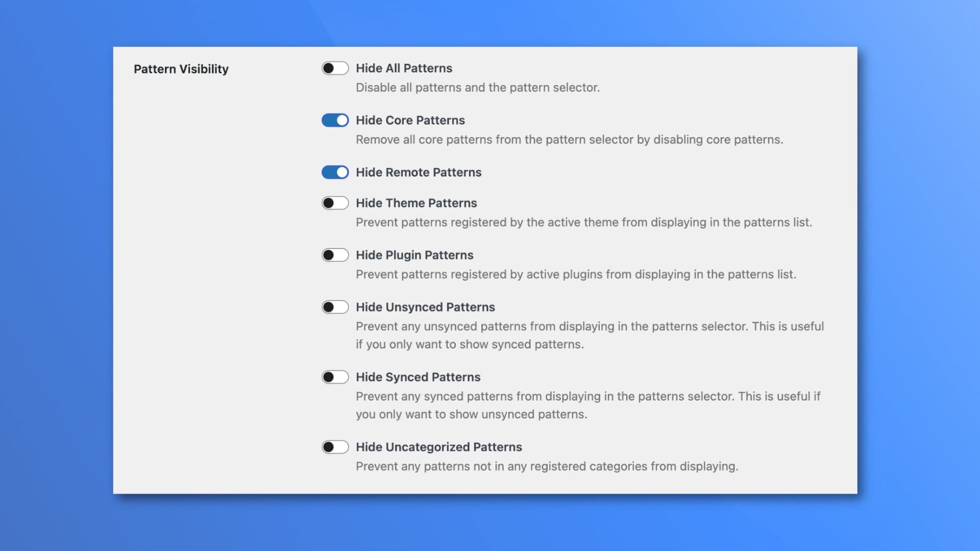980x551 pixels.
Task: Enable Hide Uncategorized Patterns
Action: click(335, 446)
